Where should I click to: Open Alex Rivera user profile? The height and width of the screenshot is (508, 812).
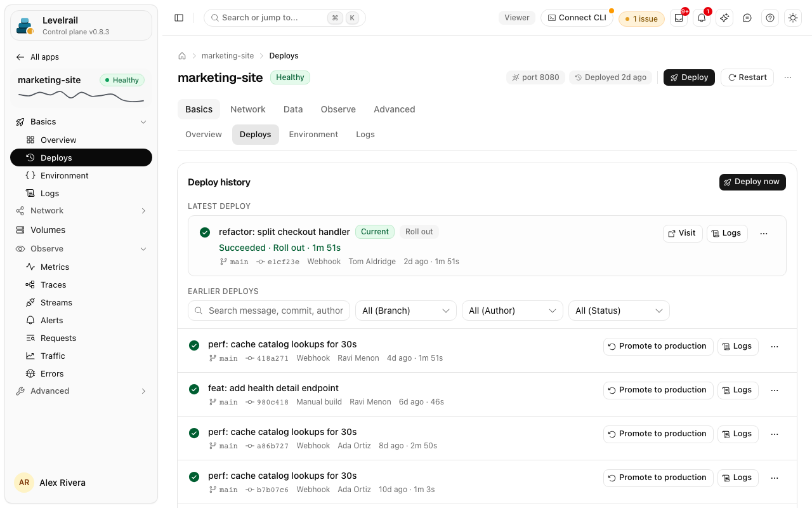click(x=81, y=483)
